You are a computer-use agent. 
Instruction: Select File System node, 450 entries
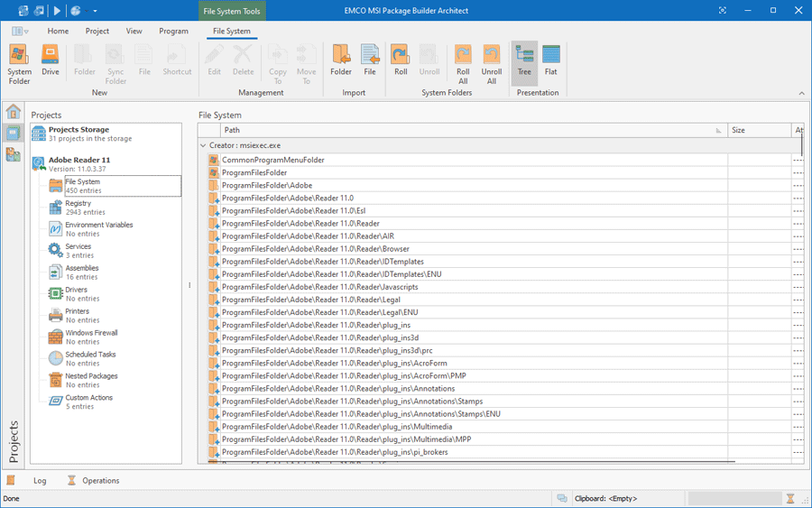(123, 186)
